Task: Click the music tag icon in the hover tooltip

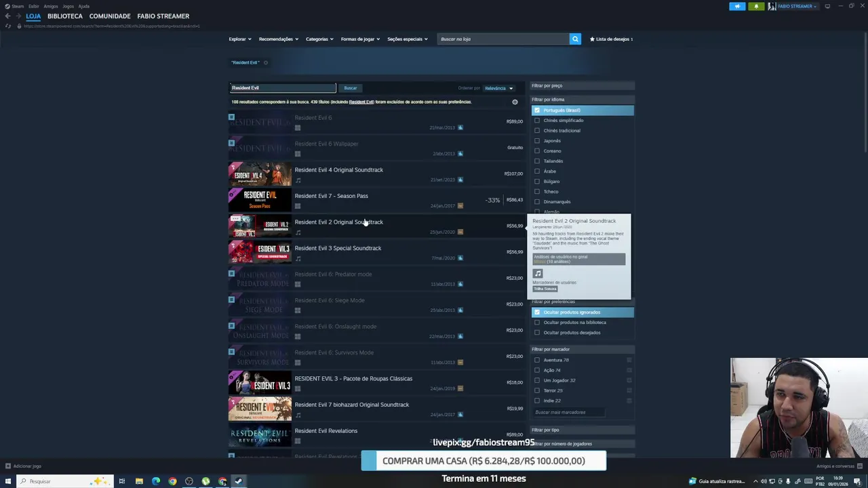Action: pos(538,274)
